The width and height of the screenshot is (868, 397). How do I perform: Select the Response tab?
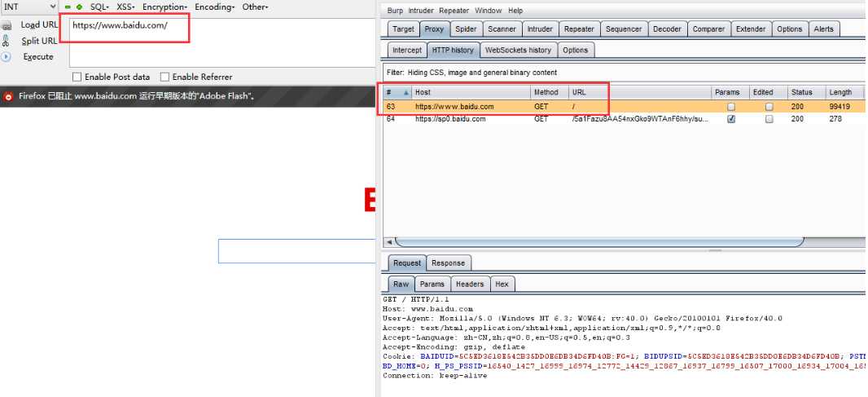[449, 262]
